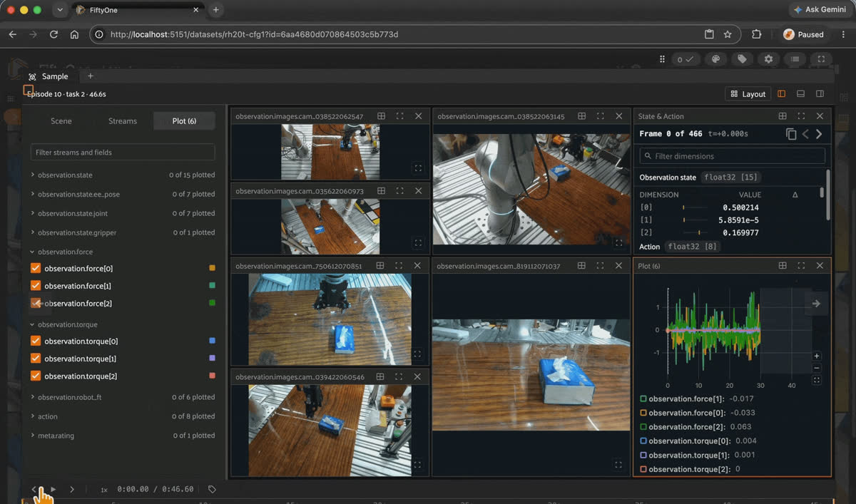
Task: Expand observation.state group
Action: pos(123,175)
